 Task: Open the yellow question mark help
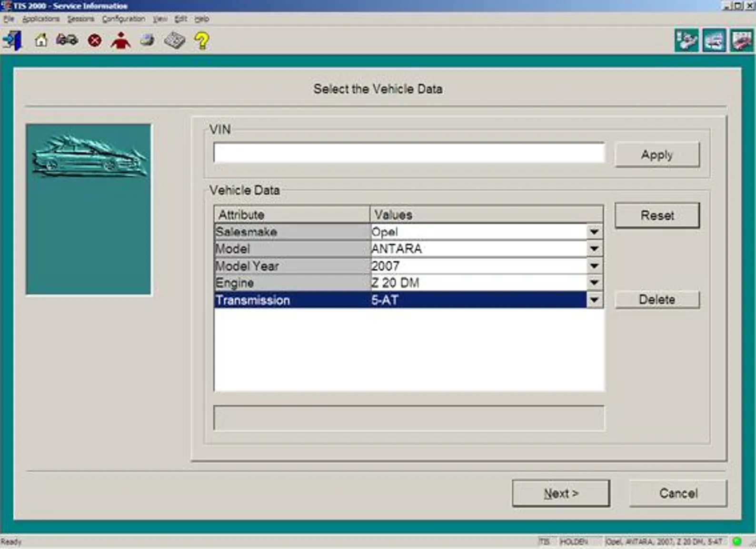pos(201,40)
